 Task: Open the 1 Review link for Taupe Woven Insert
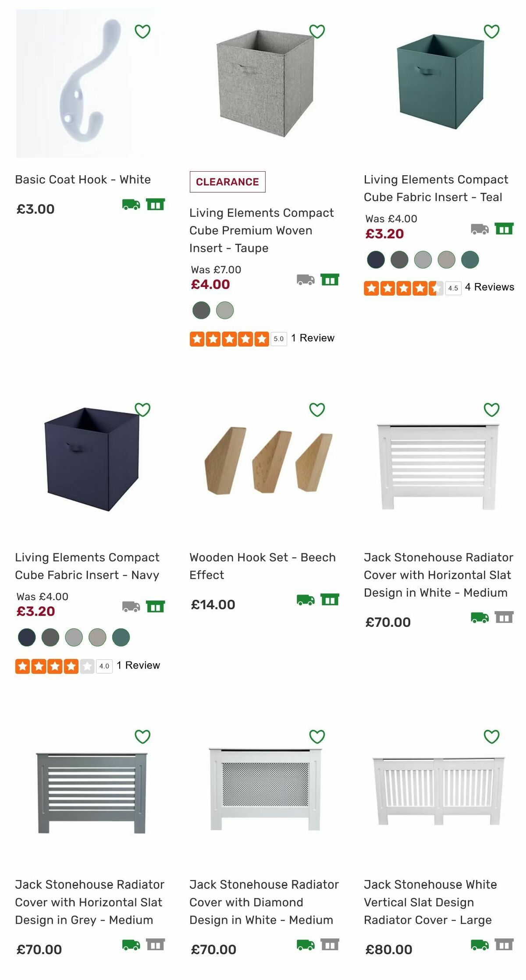312,338
